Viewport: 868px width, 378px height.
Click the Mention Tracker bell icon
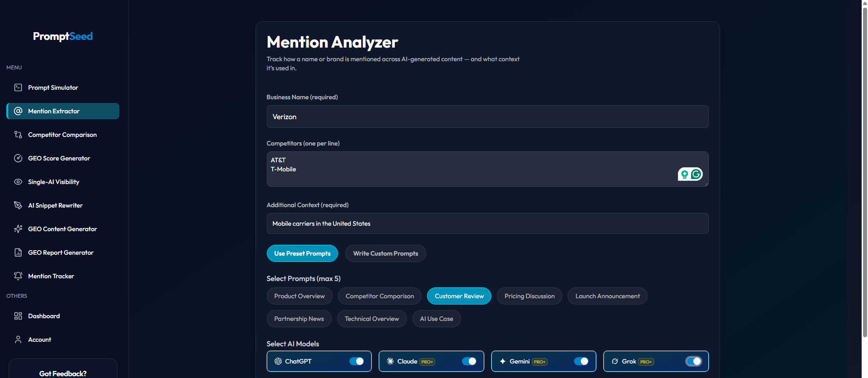(18, 276)
